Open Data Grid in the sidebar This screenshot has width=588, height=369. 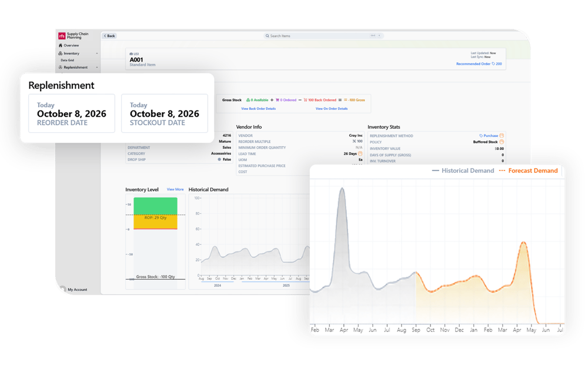[x=68, y=60]
